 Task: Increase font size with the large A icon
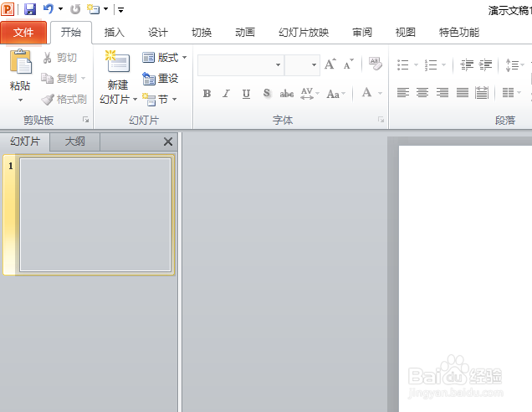330,64
